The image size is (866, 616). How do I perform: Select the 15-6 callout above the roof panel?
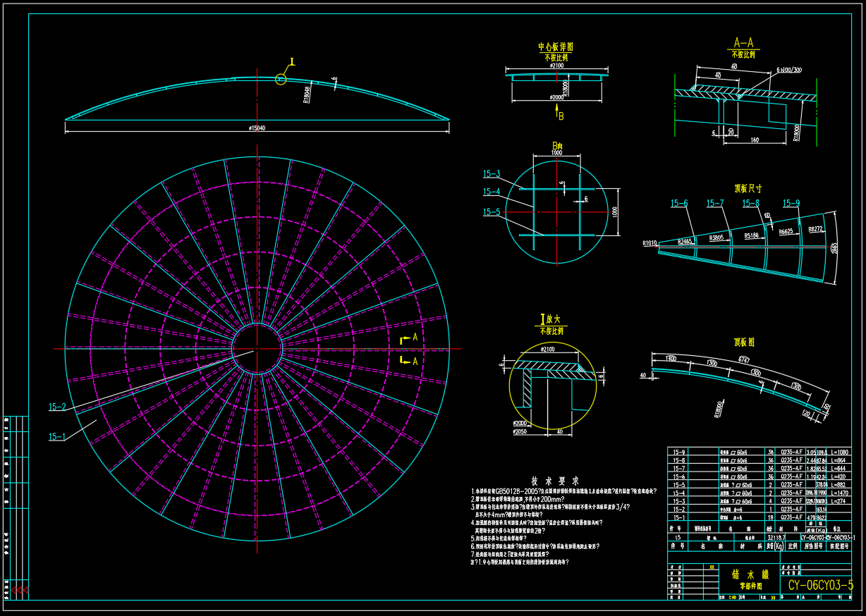679,204
